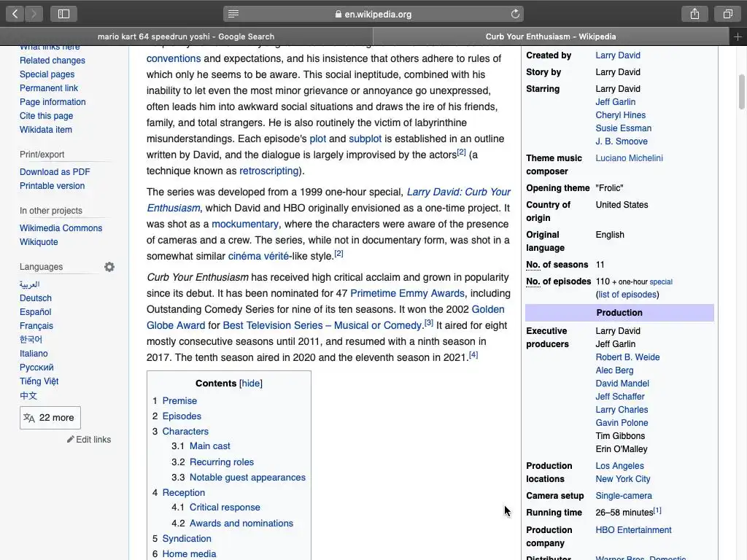Open the mockumentary link
The height and width of the screenshot is (560, 747).
point(245,225)
